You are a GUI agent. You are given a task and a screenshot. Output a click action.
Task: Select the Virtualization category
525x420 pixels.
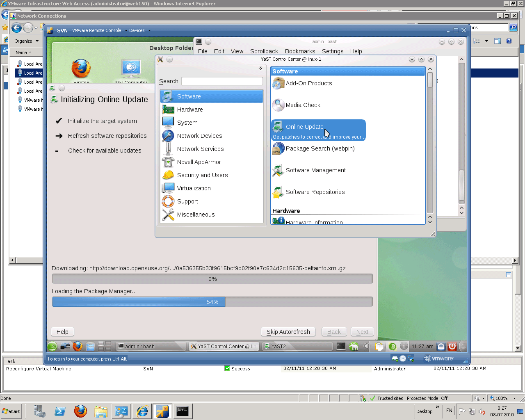212,188
